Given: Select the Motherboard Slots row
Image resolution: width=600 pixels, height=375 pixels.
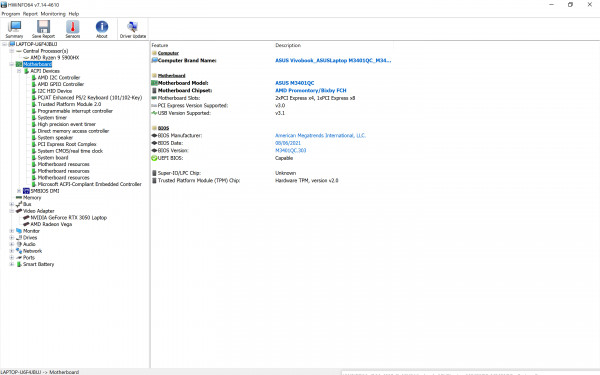Looking at the screenshot, I should tap(253, 98).
